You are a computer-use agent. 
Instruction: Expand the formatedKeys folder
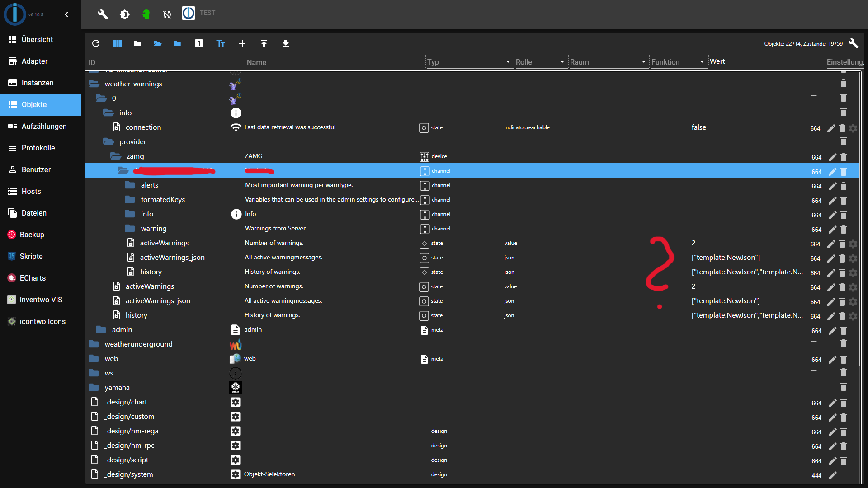pyautogui.click(x=130, y=199)
